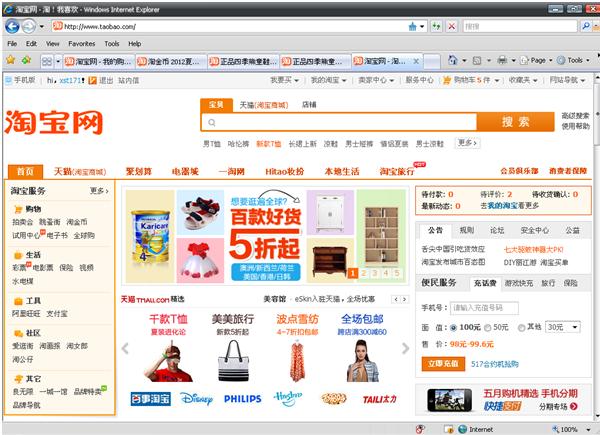Image resolution: width=600 pixels, height=435 pixels.
Task: Open the recent pages dropdown arrow beside Forward
Action: pos(42,26)
